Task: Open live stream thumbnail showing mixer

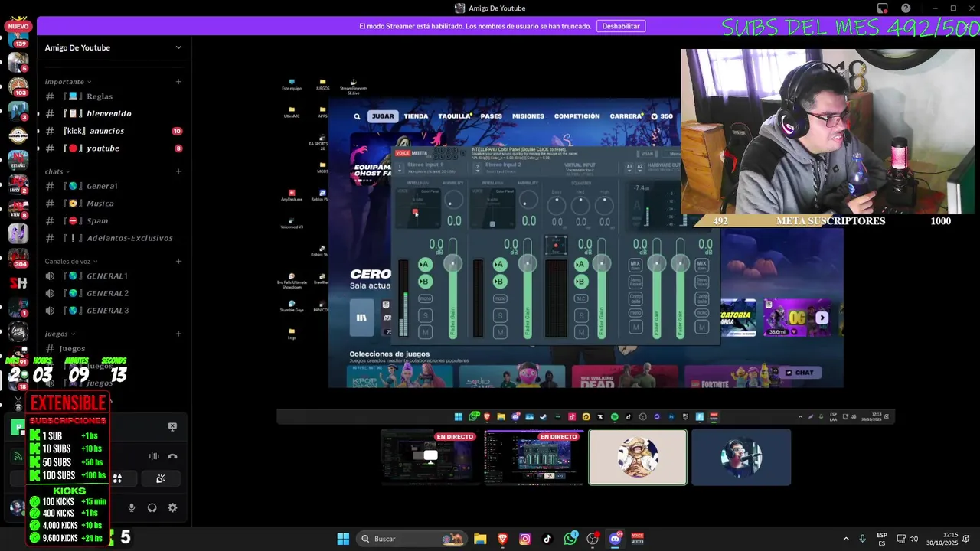Action: pyautogui.click(x=534, y=457)
